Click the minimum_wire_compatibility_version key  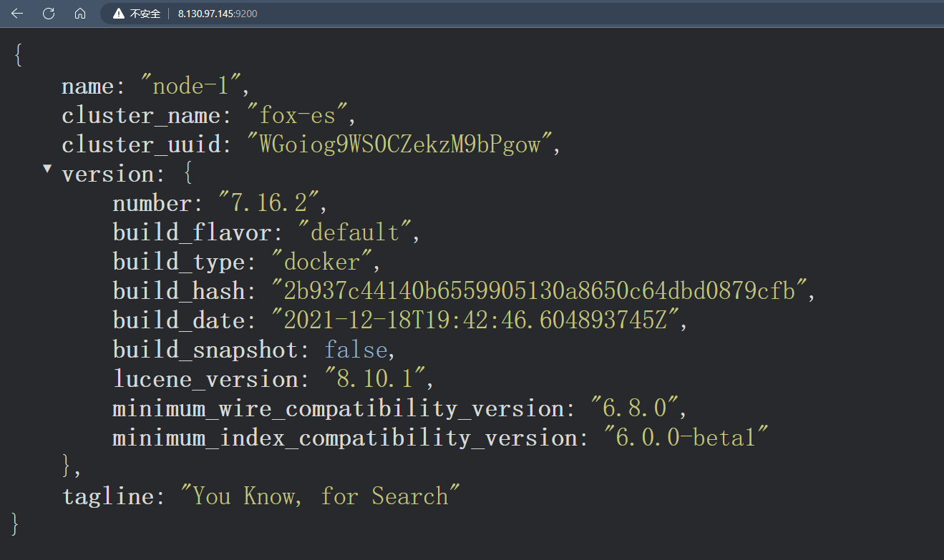(338, 409)
